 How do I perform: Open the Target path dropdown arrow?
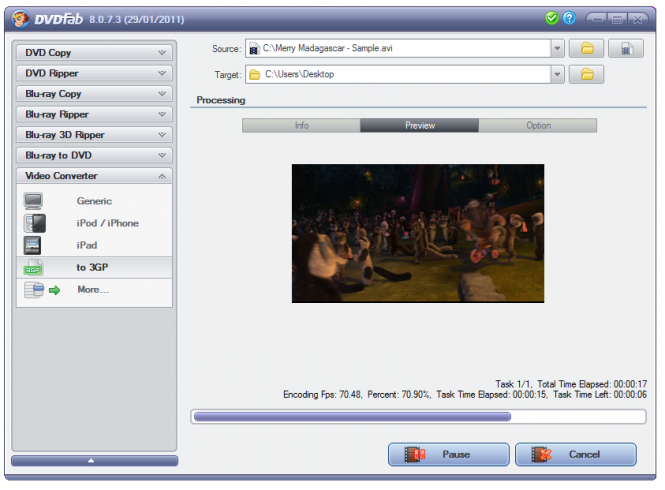coord(557,75)
